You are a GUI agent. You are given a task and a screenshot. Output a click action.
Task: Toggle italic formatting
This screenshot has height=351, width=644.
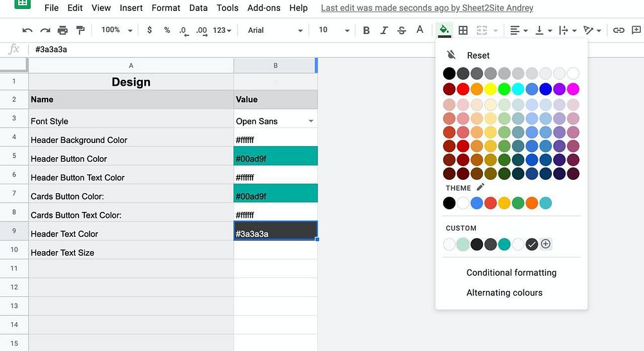tap(384, 30)
